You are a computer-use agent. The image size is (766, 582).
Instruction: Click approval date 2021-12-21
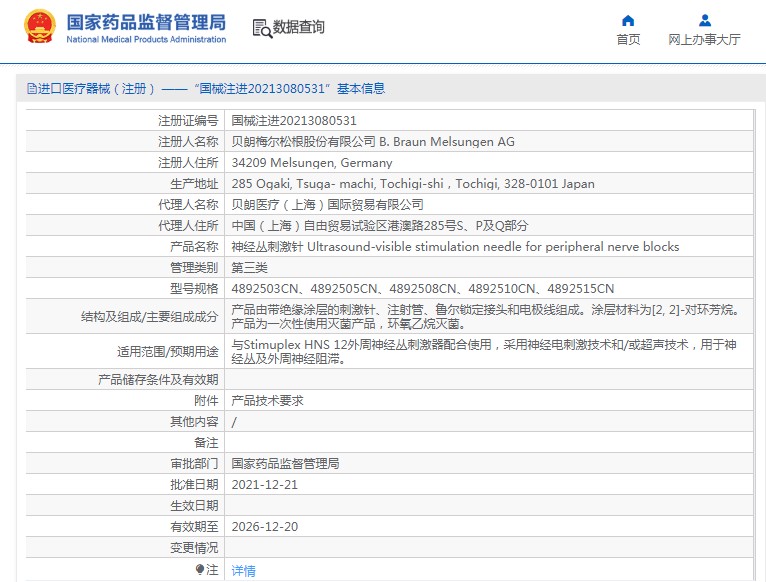point(264,485)
